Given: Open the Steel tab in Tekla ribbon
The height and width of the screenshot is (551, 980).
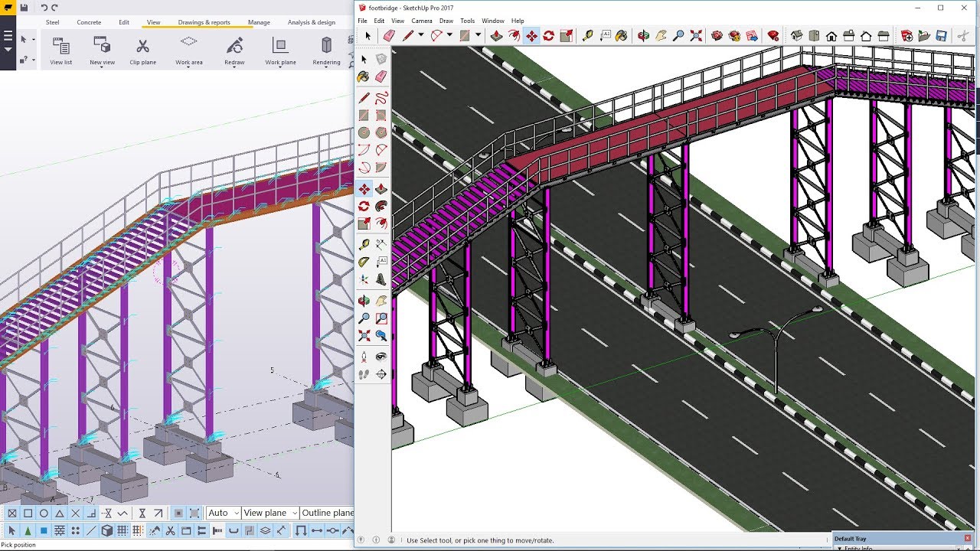Looking at the screenshot, I should 53,22.
